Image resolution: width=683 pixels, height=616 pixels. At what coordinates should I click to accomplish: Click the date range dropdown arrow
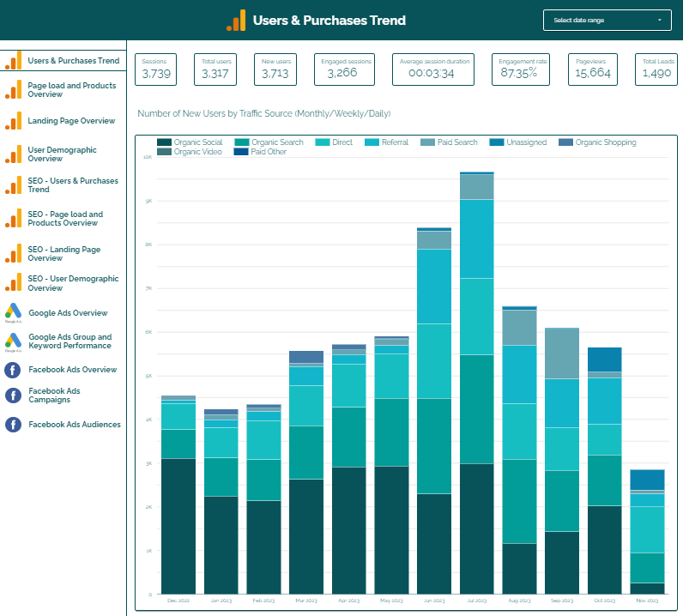tap(660, 20)
